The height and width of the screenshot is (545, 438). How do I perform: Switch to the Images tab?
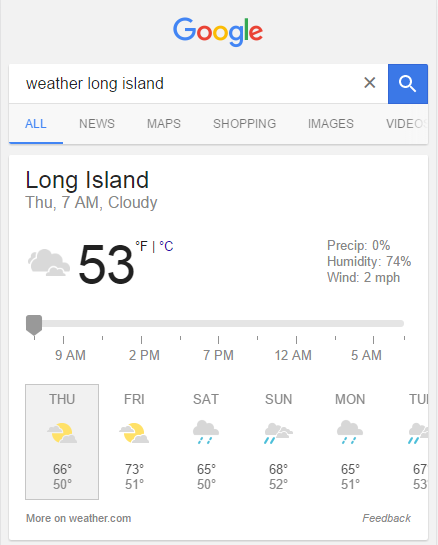coord(331,124)
